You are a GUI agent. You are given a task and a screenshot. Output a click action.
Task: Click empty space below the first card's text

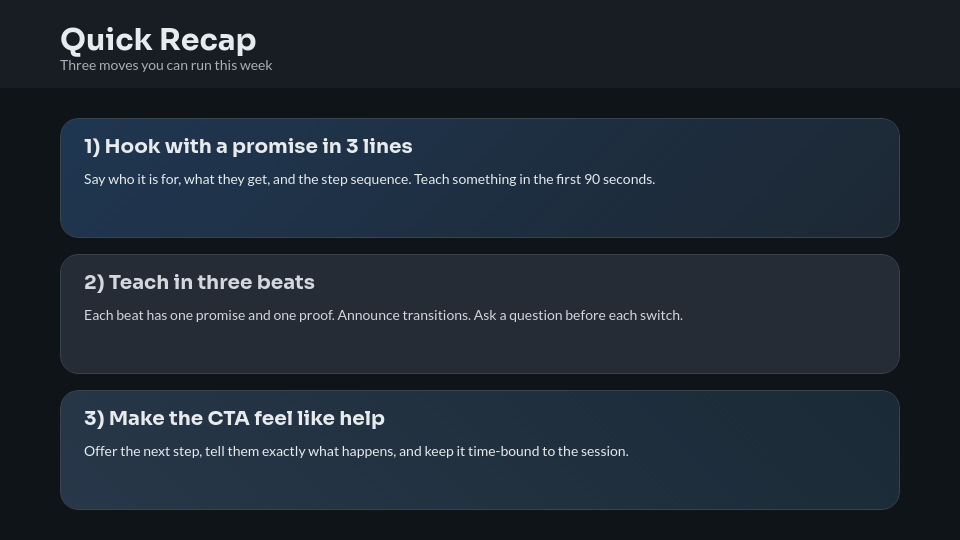(x=480, y=213)
